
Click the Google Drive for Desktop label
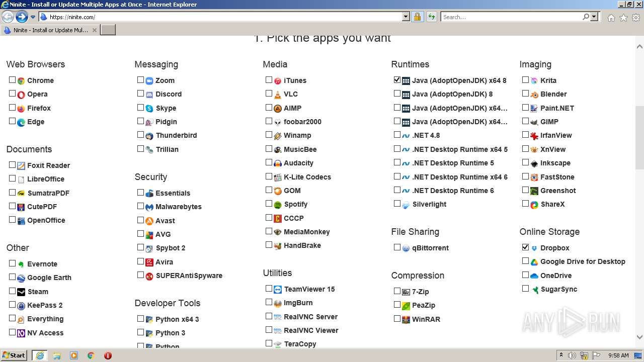(583, 262)
